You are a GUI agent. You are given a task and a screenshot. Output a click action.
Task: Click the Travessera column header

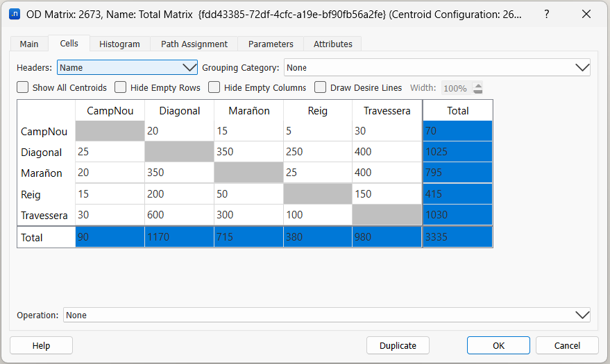(387, 110)
